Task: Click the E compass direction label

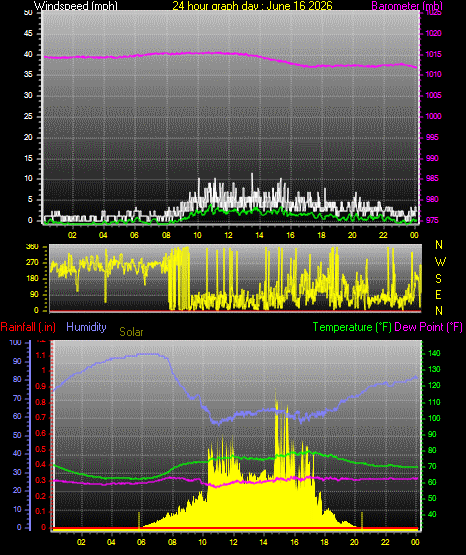Action: pyautogui.click(x=438, y=294)
